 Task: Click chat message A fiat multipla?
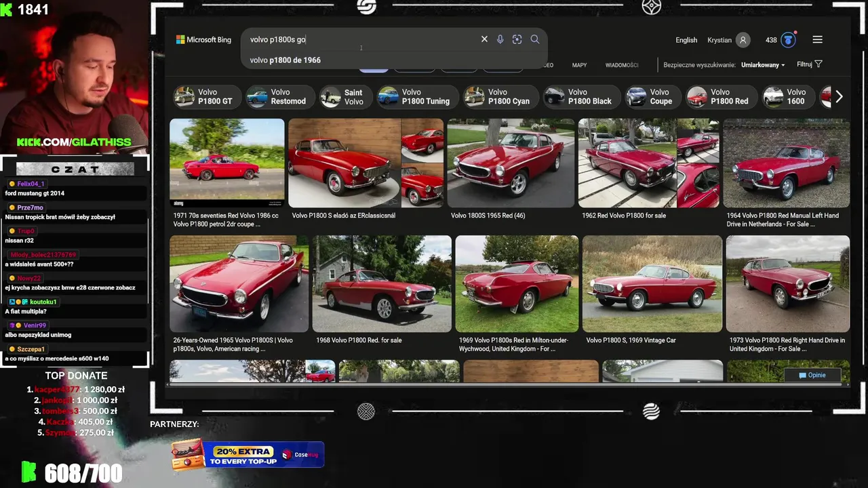[x=26, y=311]
